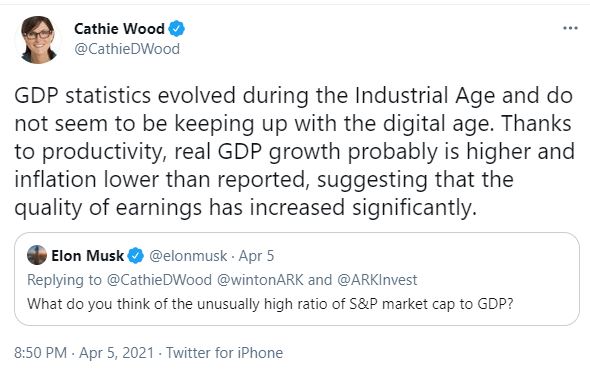Click the Apr 5, 2021 date
The image size is (590, 374).
tap(116, 353)
